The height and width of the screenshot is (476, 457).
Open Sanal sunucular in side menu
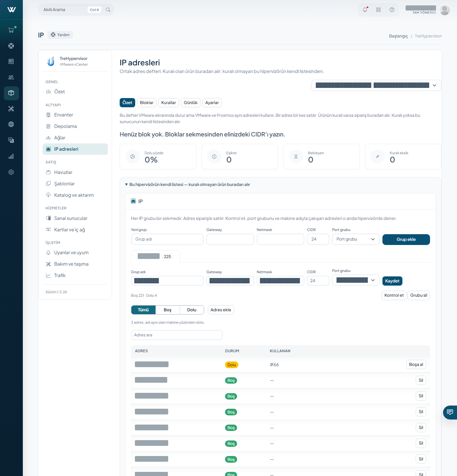coord(75,218)
